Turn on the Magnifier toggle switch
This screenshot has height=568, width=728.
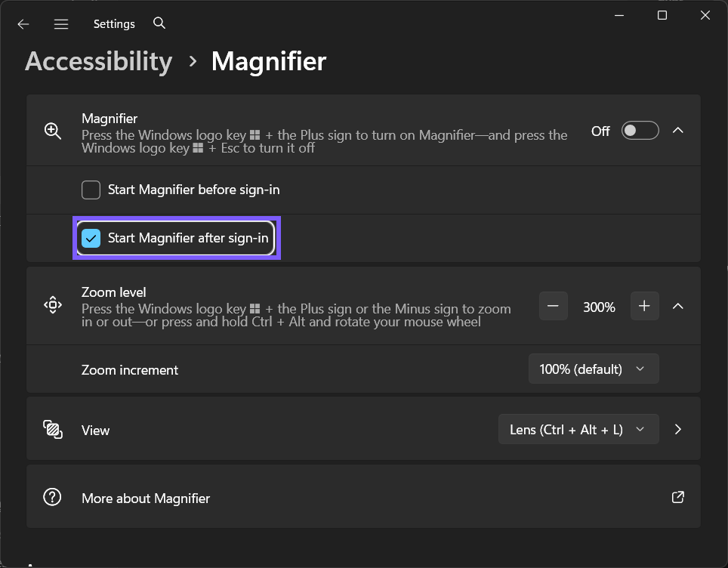coord(640,131)
